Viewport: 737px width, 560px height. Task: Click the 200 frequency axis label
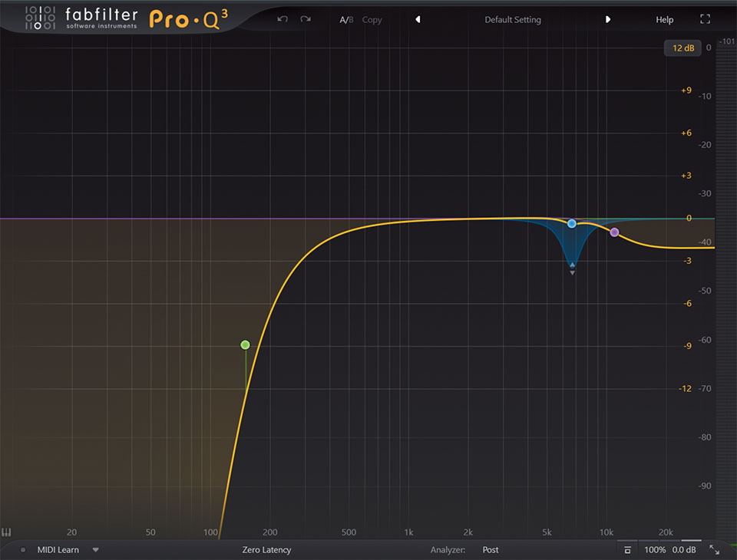[x=269, y=532]
